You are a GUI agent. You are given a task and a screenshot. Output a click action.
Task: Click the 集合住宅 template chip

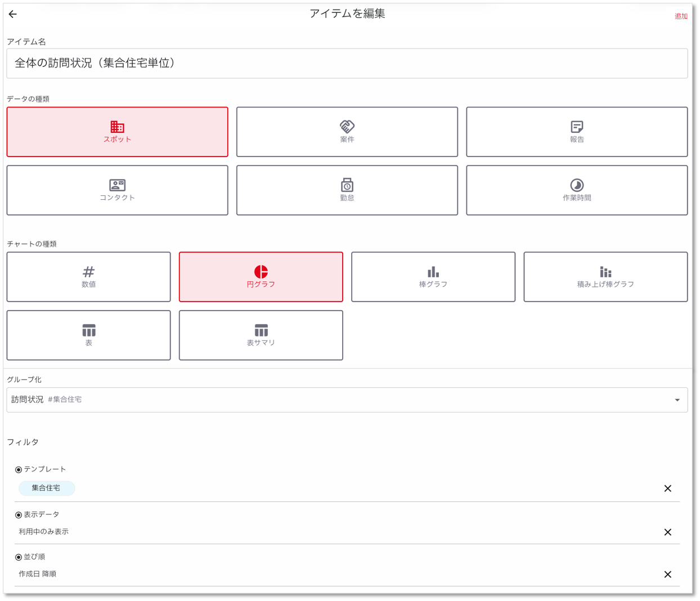pos(46,488)
